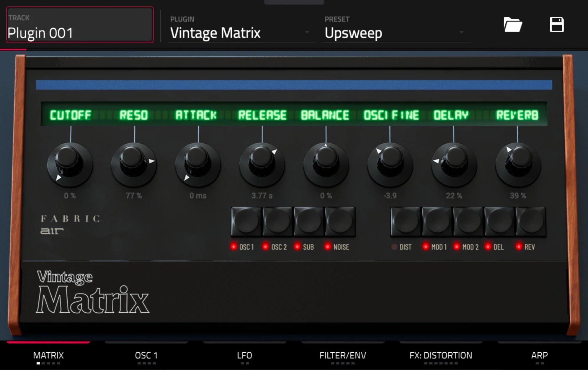Click the DELAY label on the green display
This screenshot has height=370, width=588.
pos(451,115)
